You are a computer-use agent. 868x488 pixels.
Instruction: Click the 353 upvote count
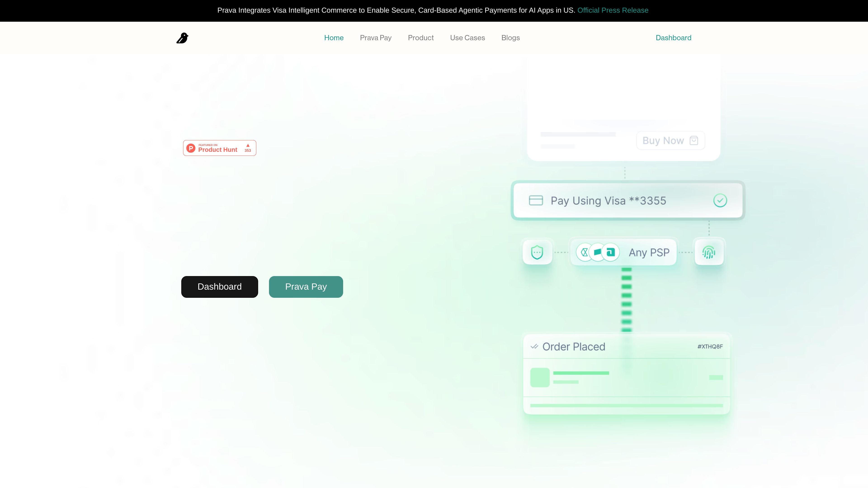pos(248,150)
